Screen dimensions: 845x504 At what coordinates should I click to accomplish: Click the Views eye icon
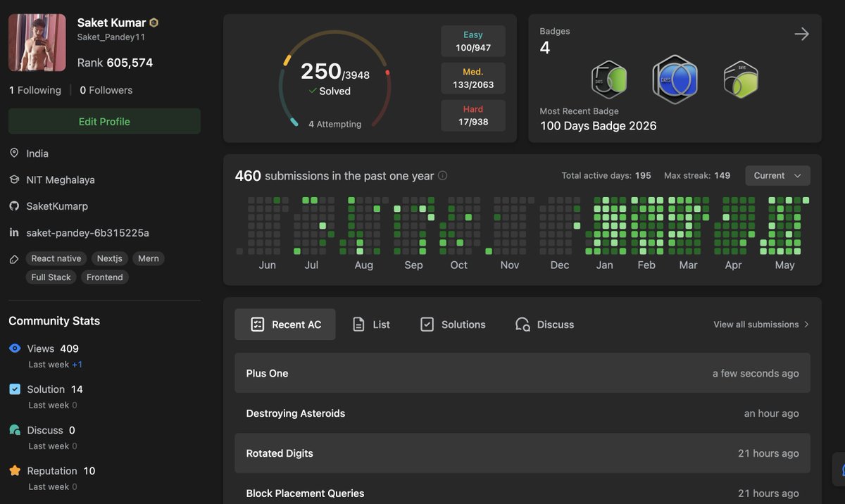click(15, 348)
